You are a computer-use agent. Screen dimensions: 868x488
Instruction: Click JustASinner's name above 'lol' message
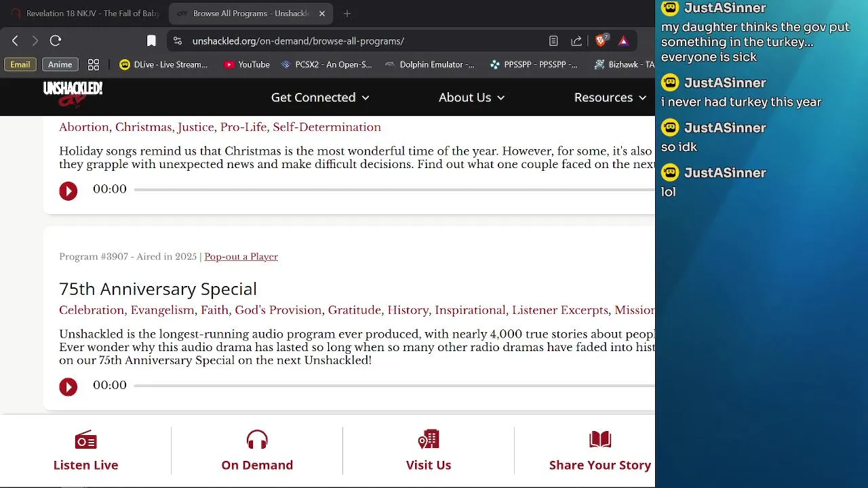coord(725,173)
